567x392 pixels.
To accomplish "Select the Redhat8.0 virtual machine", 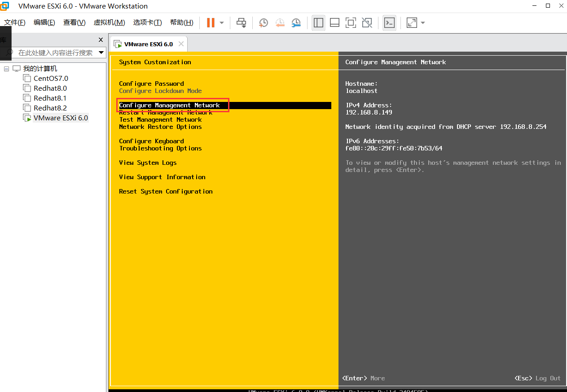I will click(50, 88).
